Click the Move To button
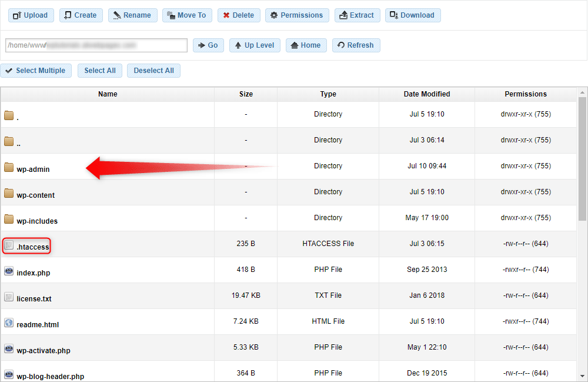The height and width of the screenshot is (382, 588). 185,15
